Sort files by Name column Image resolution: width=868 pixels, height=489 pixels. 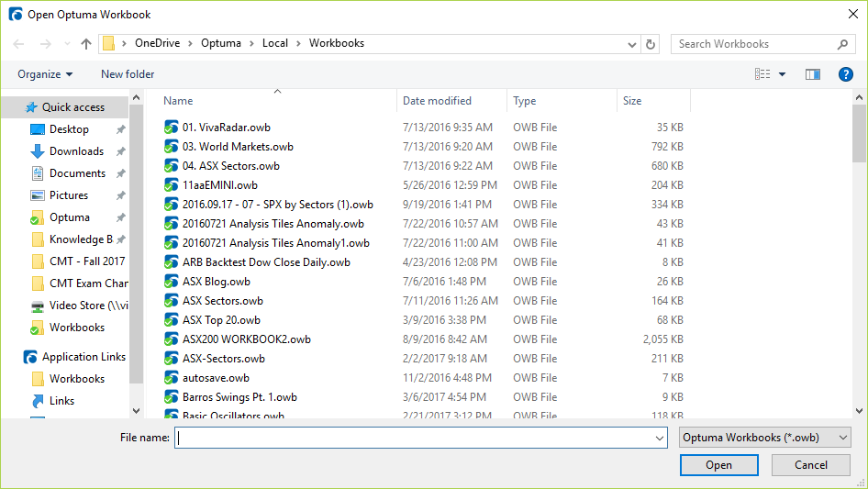click(178, 101)
